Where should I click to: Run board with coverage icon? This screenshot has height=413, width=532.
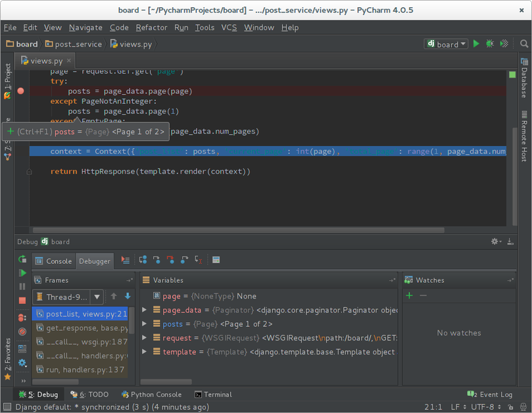pyautogui.click(x=504, y=44)
